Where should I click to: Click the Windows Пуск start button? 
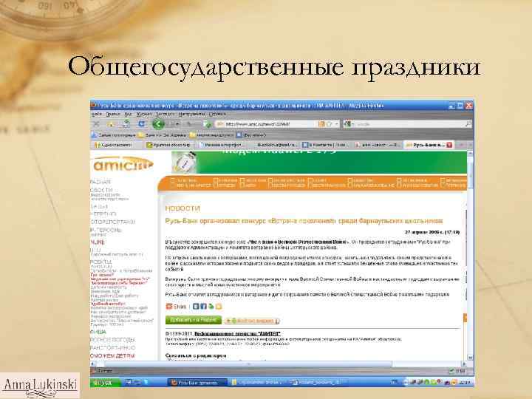click(x=105, y=383)
